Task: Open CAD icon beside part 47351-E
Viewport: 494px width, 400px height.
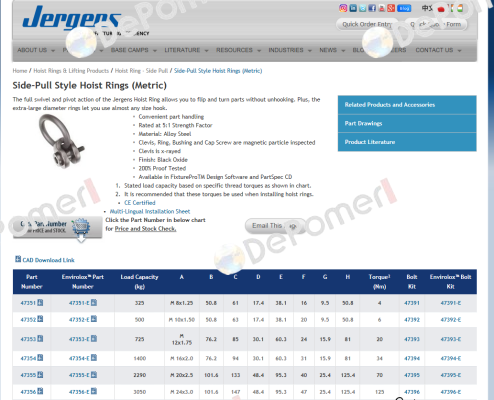Action: pos(94,302)
